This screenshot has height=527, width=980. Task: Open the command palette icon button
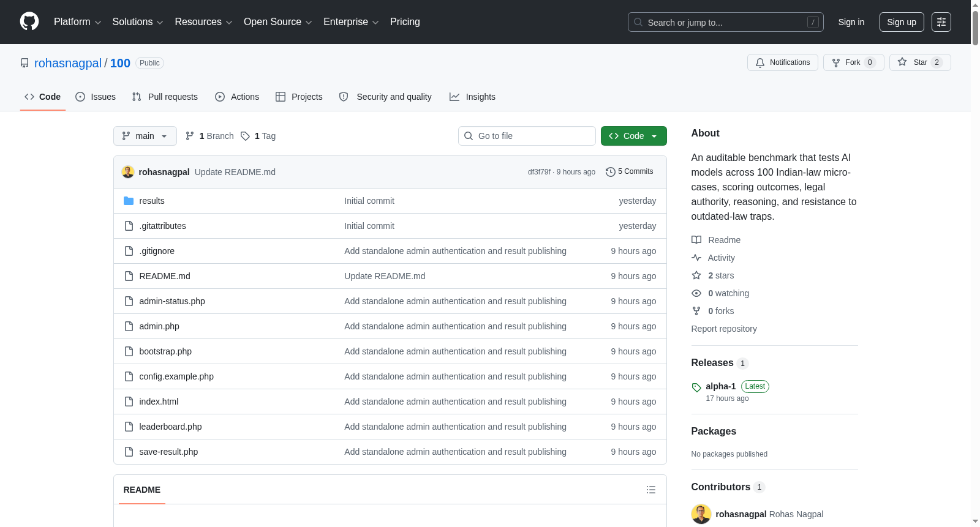(x=941, y=22)
